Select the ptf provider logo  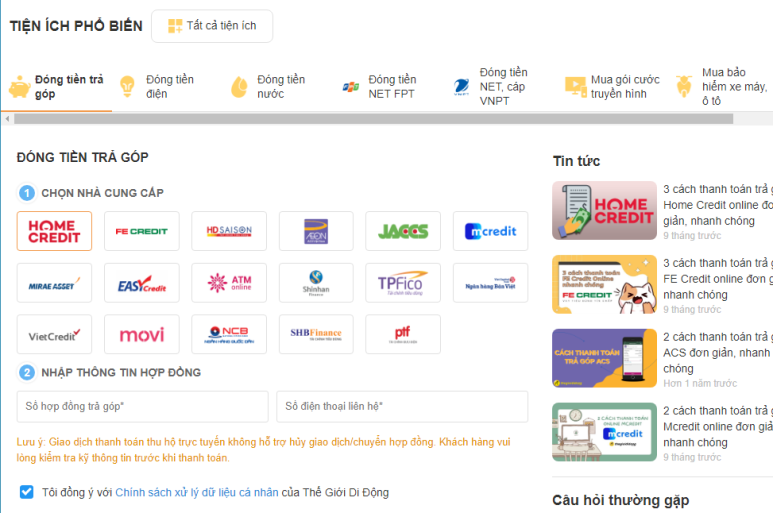point(403,334)
